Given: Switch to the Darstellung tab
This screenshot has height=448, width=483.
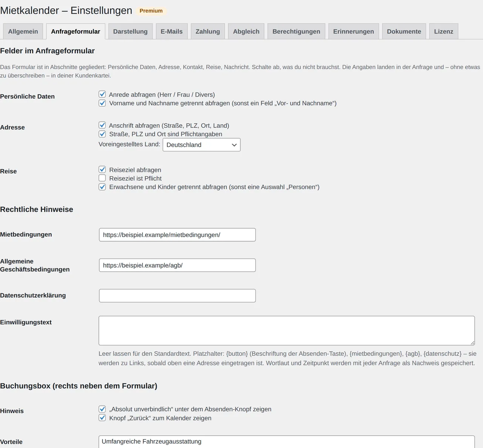Looking at the screenshot, I should point(130,31).
